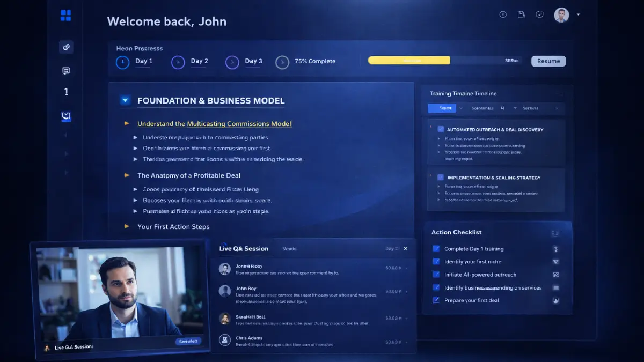Open the profile dropdown arrow beside avatar

click(x=578, y=15)
